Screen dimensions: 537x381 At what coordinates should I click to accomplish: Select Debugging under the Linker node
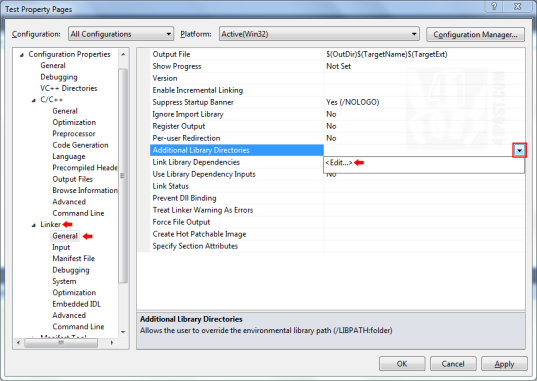click(71, 270)
